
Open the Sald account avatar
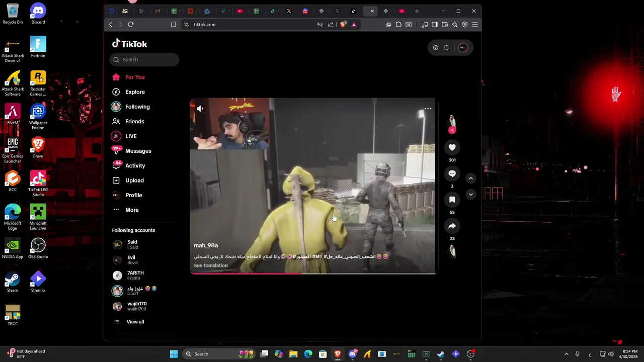pyautogui.click(x=117, y=244)
